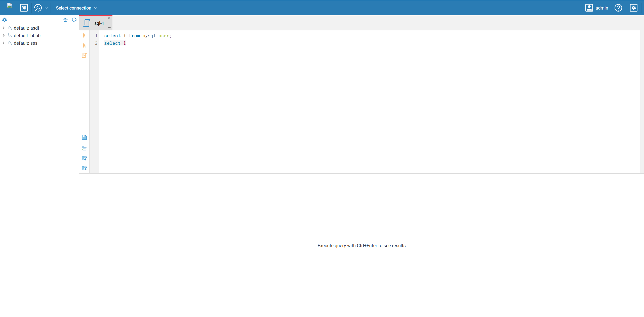
Task: Expand the default: sss connection
Action: coord(3,43)
